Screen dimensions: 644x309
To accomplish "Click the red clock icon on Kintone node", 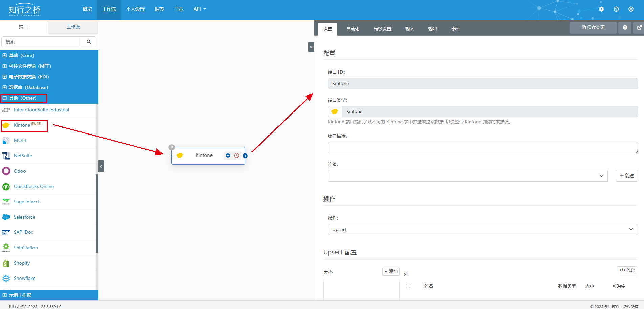I will [x=237, y=156].
